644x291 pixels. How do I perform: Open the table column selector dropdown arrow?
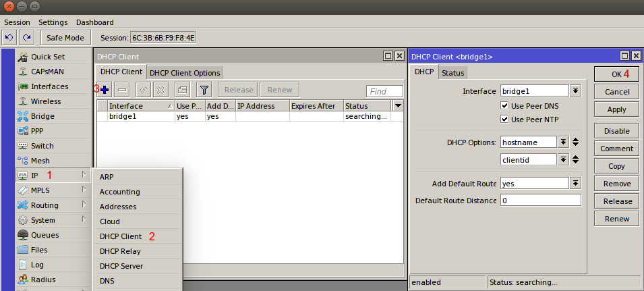tap(398, 106)
